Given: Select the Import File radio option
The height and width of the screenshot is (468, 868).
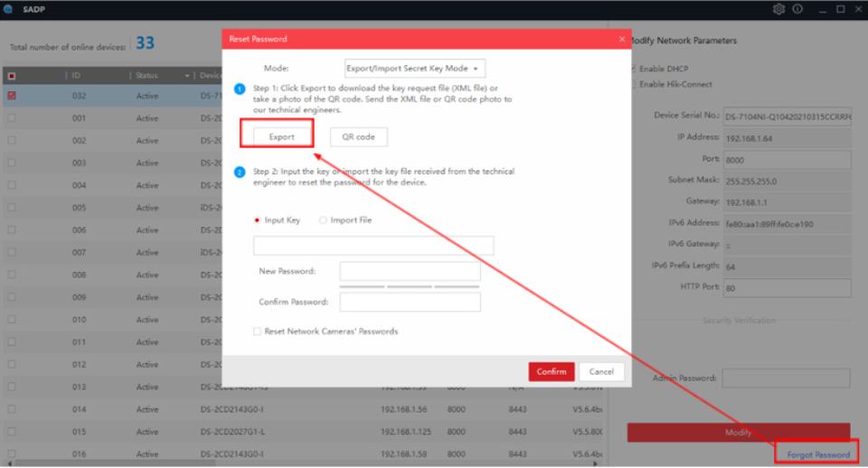Looking at the screenshot, I should pyautogui.click(x=324, y=220).
